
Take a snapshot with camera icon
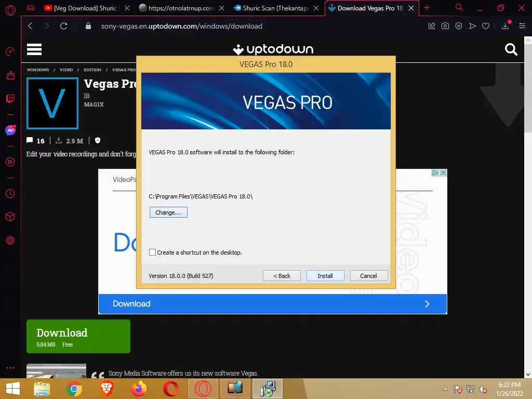coord(445,26)
